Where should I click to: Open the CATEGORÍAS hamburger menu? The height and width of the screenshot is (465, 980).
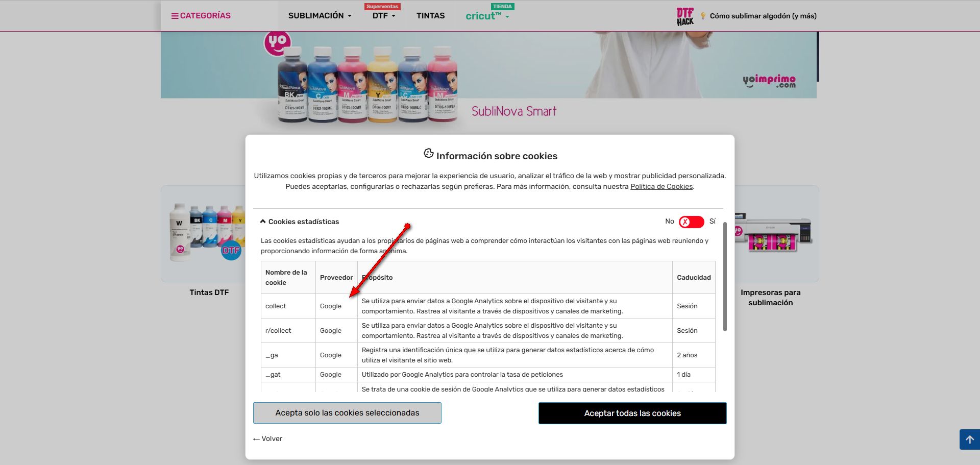(201, 16)
